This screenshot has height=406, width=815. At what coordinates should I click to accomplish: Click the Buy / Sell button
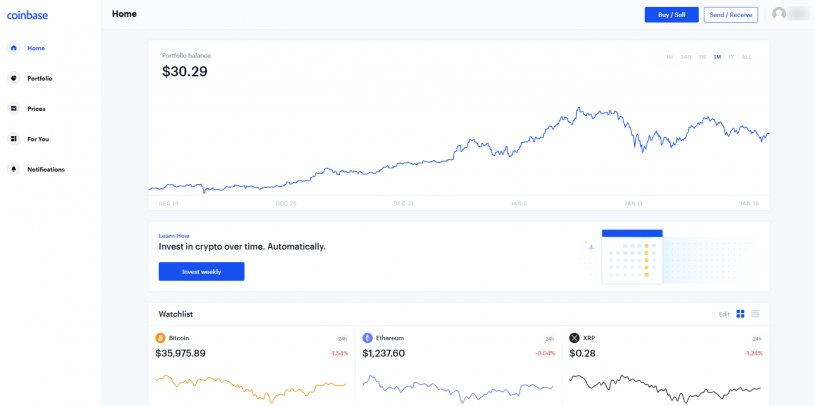tap(672, 15)
